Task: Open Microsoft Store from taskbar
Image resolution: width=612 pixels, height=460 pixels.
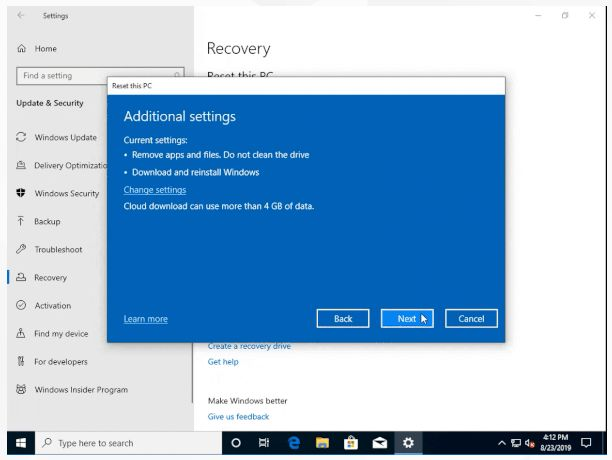Action: coord(350,443)
